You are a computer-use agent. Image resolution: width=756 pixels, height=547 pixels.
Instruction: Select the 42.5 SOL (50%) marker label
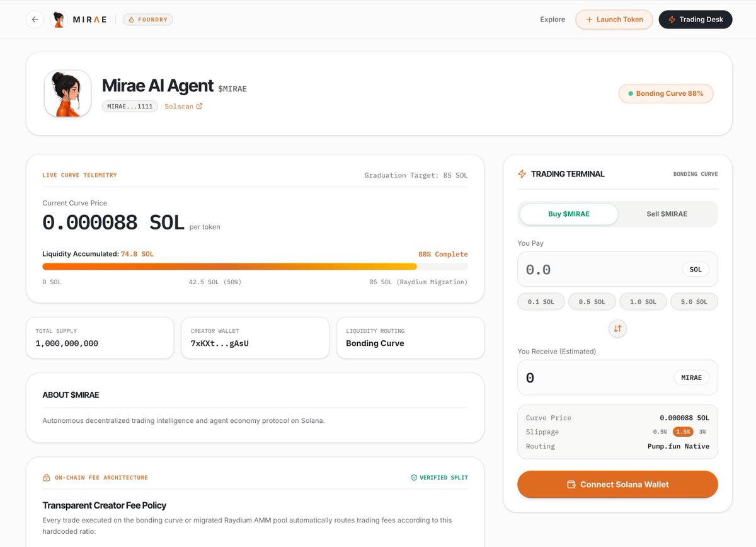(215, 282)
